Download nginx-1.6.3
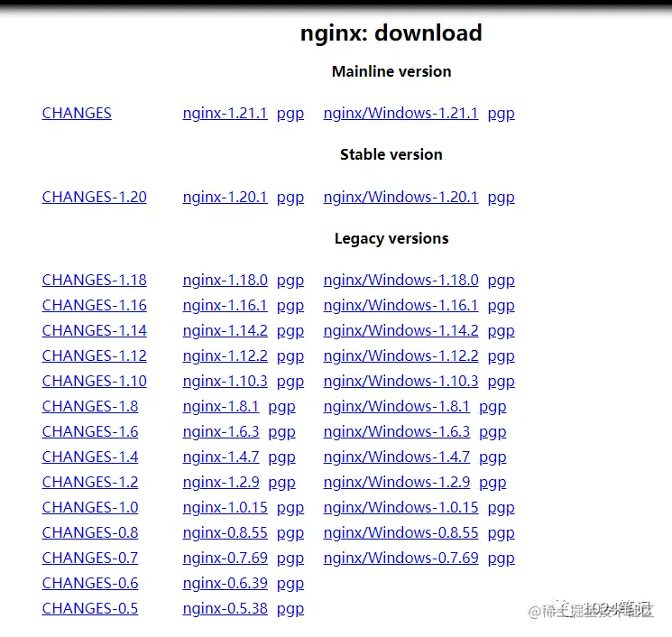The width and height of the screenshot is (672, 637). pos(221,431)
